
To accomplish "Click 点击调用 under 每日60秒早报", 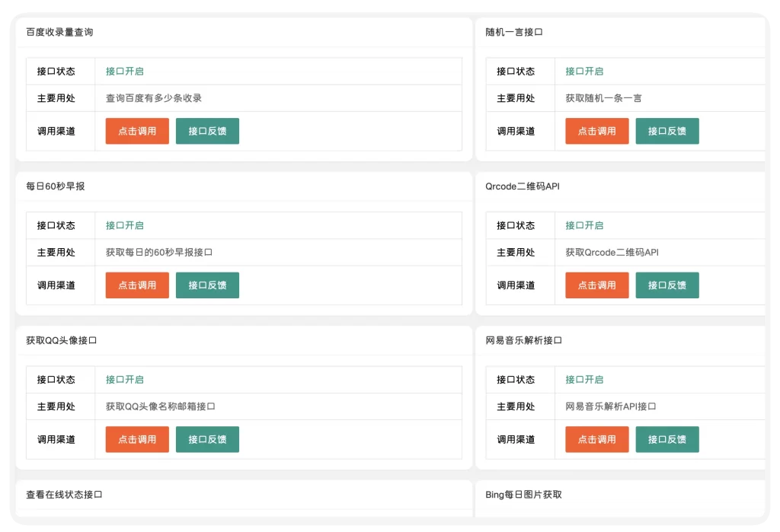I will click(137, 285).
